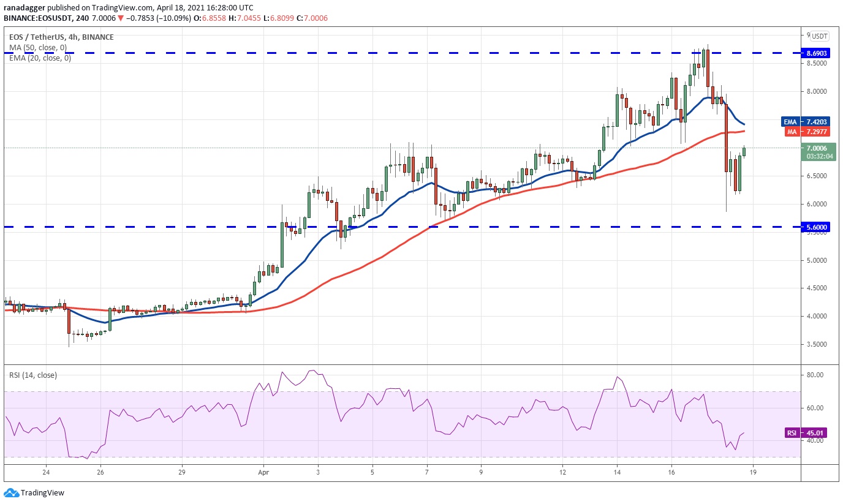This screenshot has width=843, height=504.
Task: Click the 4.0000 price axis label
Action: [x=817, y=317]
